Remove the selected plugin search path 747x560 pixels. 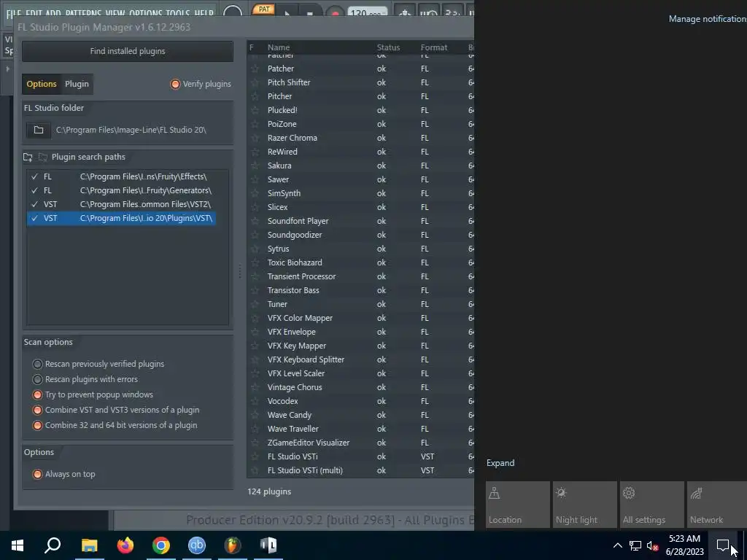43,157
